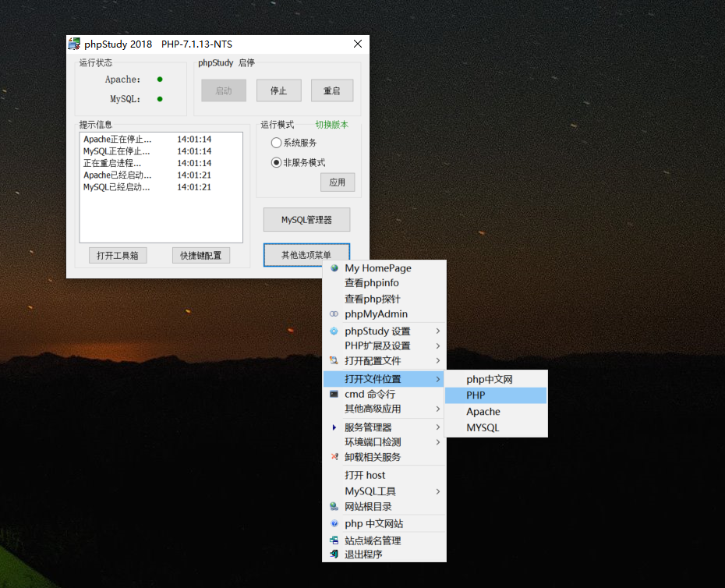This screenshot has height=588, width=725.
Task: Expand the 打开文件位置 submenu arrow
Action: tap(437, 379)
